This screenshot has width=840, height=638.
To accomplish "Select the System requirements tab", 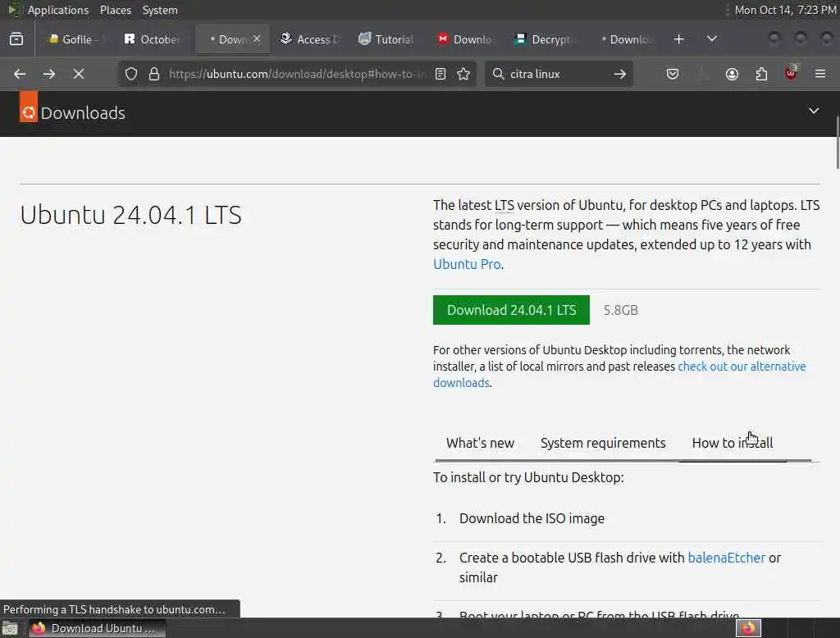I will 603,443.
